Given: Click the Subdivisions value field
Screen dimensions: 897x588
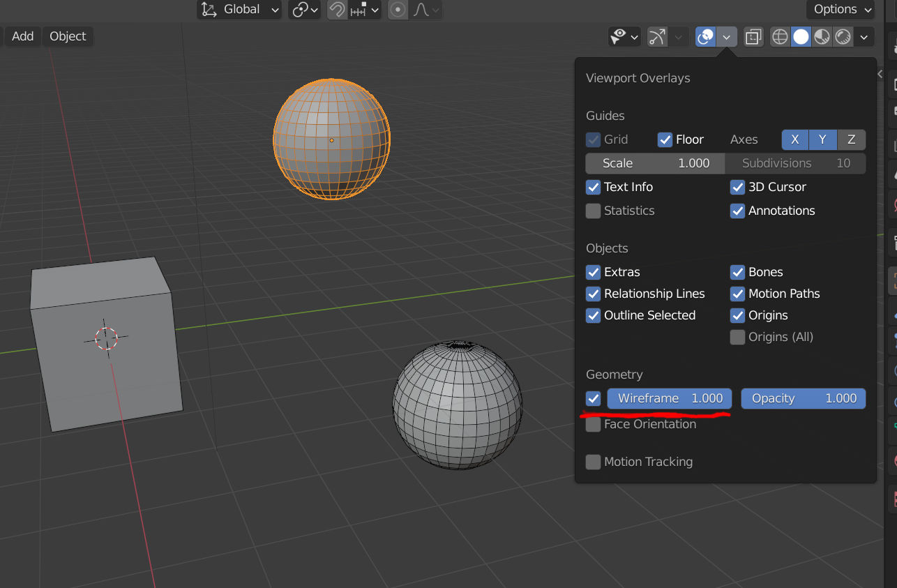Looking at the screenshot, I should click(795, 163).
